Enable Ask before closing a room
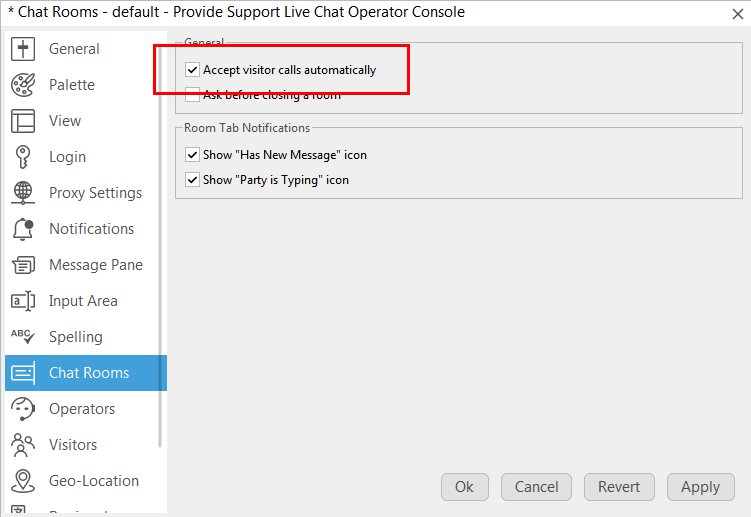751x517 pixels. tap(192, 95)
